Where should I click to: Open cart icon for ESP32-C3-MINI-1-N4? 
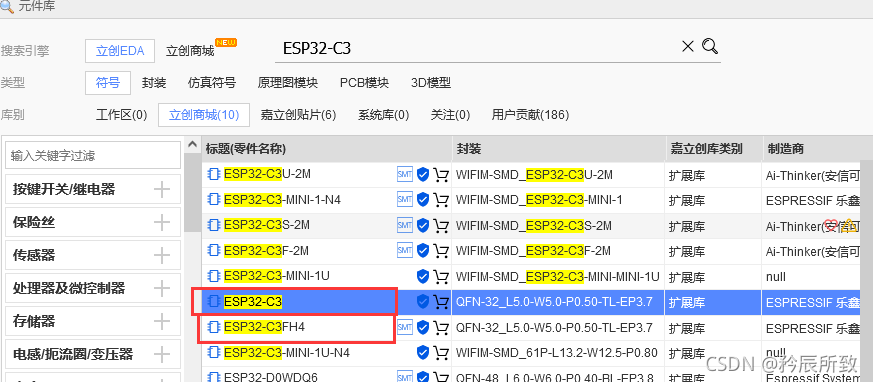point(441,200)
